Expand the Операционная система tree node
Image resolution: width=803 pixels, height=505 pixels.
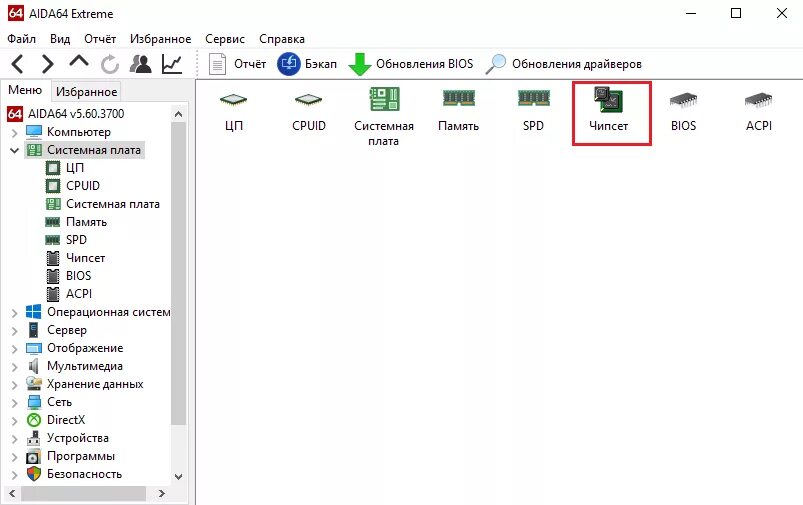tap(14, 312)
